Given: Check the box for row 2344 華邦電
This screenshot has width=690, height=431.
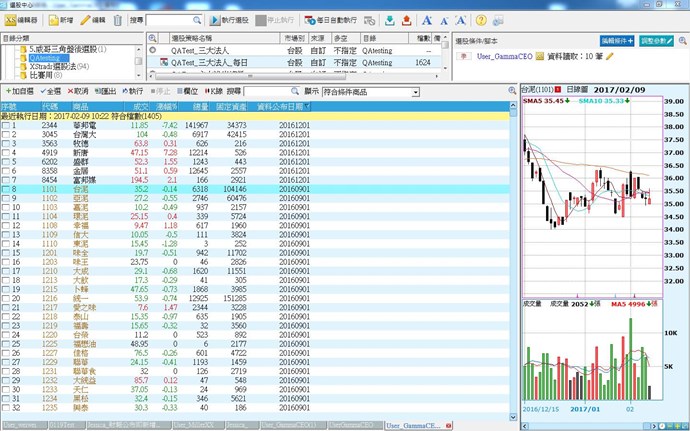Looking at the screenshot, I should 6,125.
